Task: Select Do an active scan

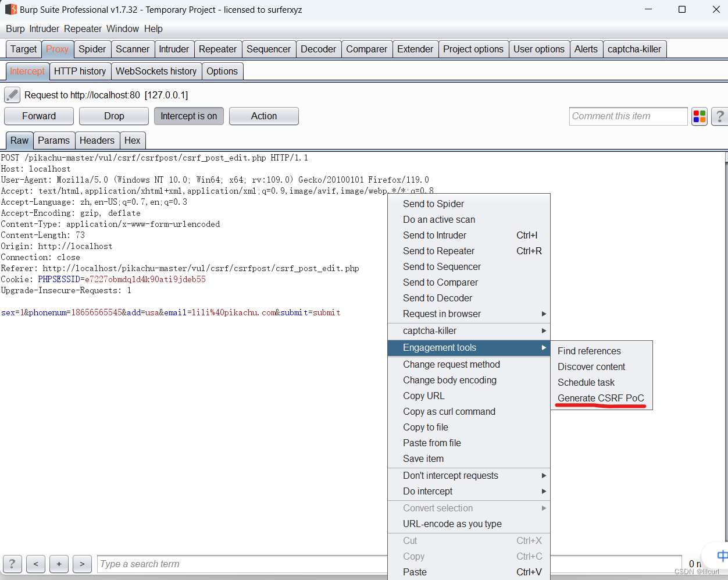Action: [469, 219]
